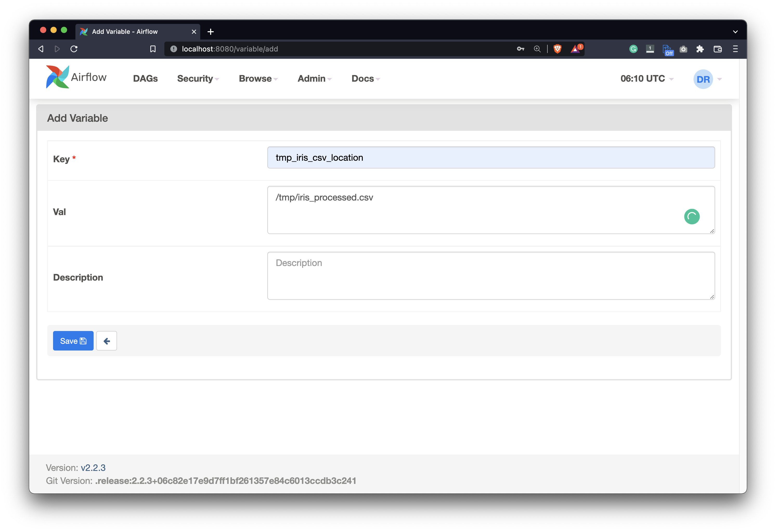The height and width of the screenshot is (532, 776).
Task: Open the zoom magnifier in address bar
Action: pos(537,49)
